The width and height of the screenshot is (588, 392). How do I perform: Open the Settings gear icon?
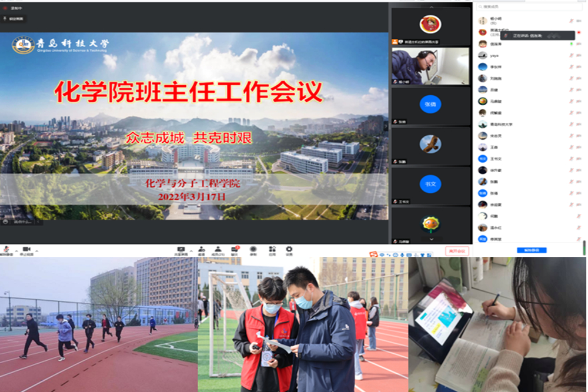pyautogui.click(x=289, y=250)
